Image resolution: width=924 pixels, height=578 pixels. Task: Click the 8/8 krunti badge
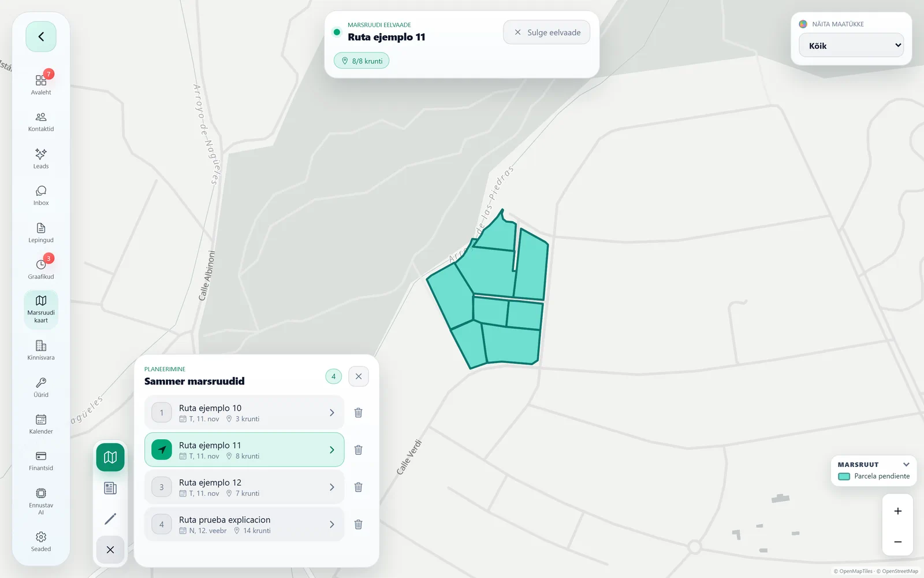[362, 61]
